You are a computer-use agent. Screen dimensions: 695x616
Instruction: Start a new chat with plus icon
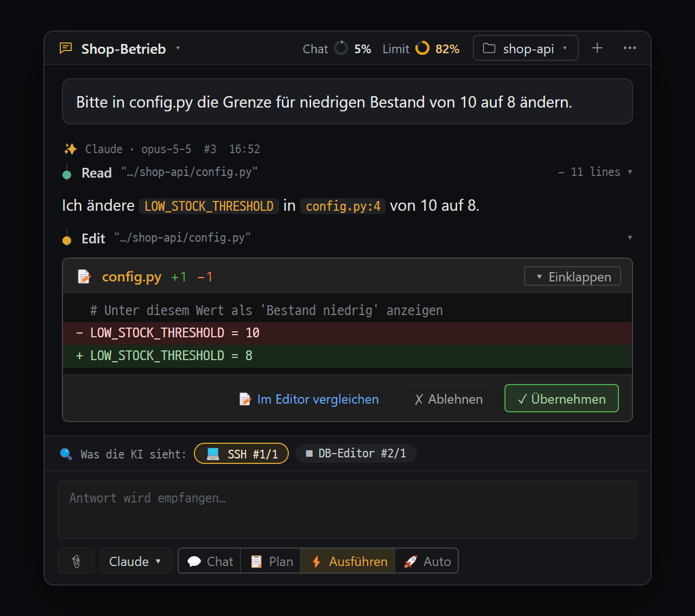coord(597,48)
